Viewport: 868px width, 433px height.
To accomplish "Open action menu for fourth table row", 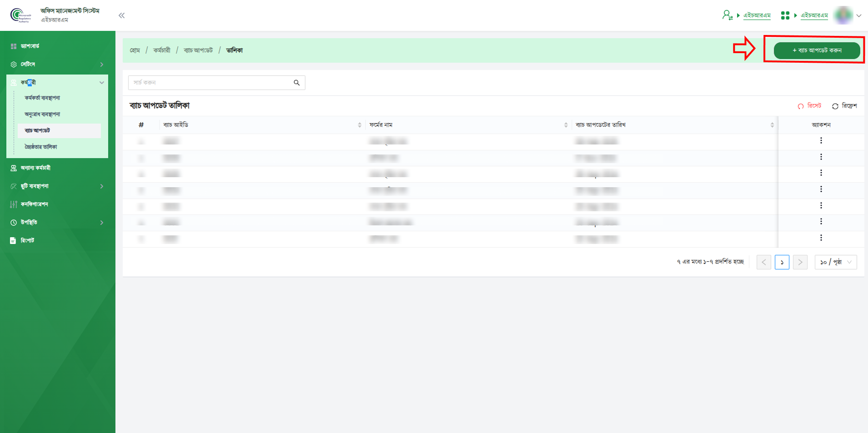I will (x=821, y=189).
